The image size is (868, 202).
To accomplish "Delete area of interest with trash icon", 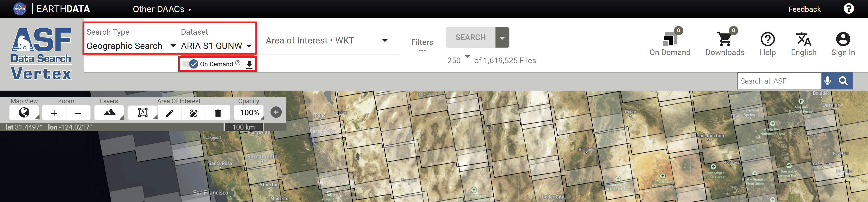I will tap(218, 113).
